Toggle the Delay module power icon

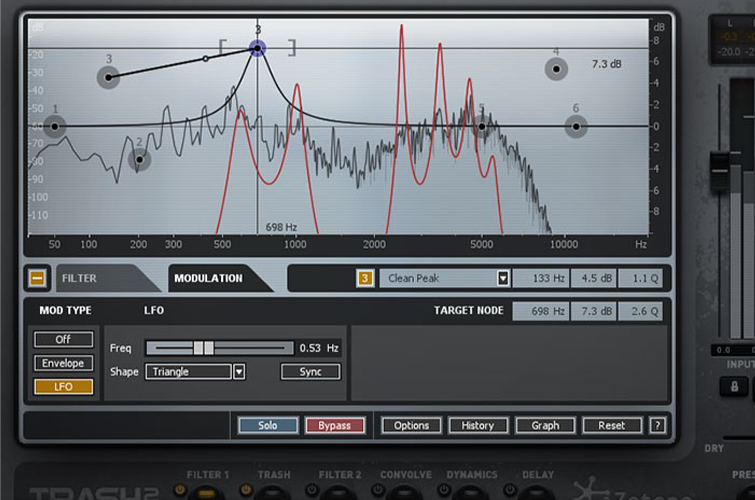coord(509,490)
